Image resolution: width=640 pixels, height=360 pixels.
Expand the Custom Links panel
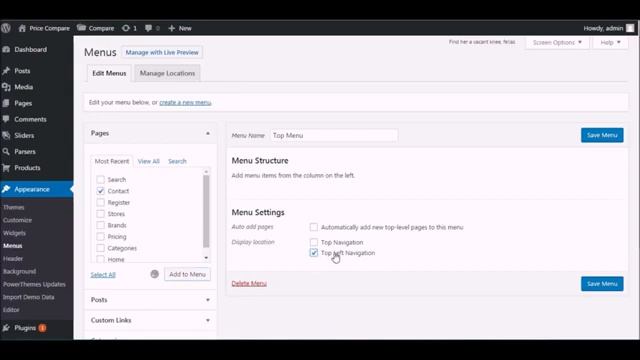point(208,320)
